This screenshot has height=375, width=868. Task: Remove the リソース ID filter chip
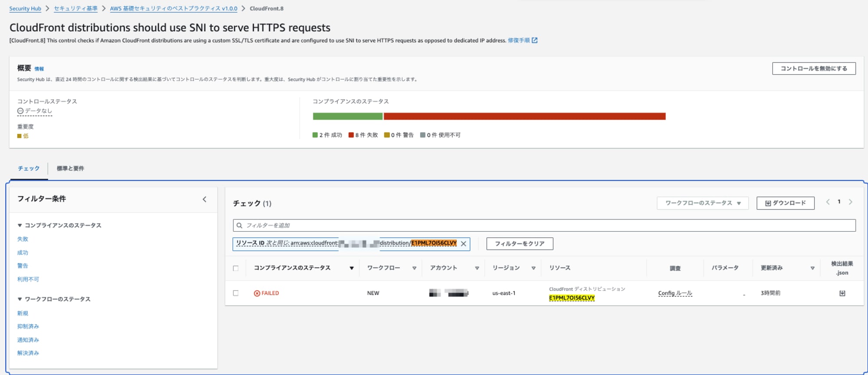[464, 244]
